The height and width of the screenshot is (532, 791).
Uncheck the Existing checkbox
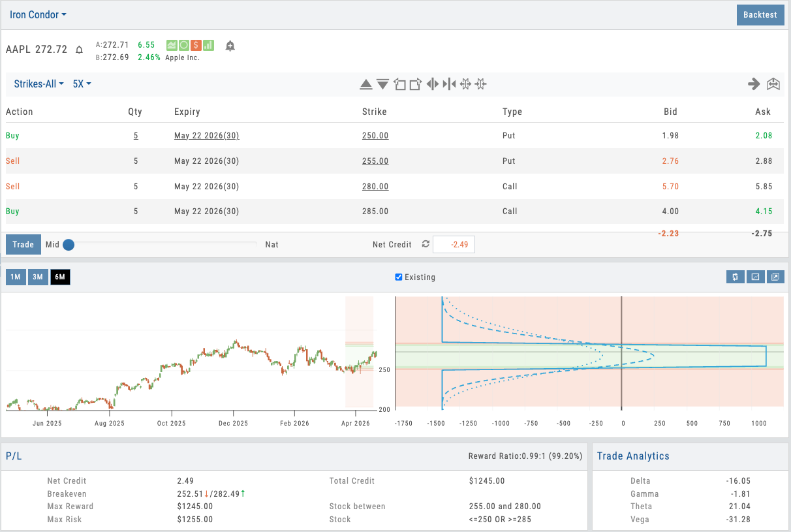[x=399, y=277]
